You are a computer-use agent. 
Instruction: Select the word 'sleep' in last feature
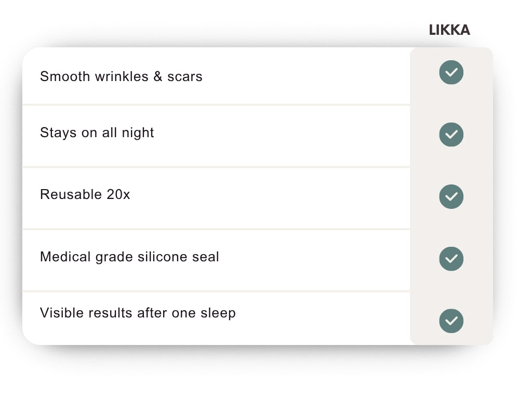218,313
